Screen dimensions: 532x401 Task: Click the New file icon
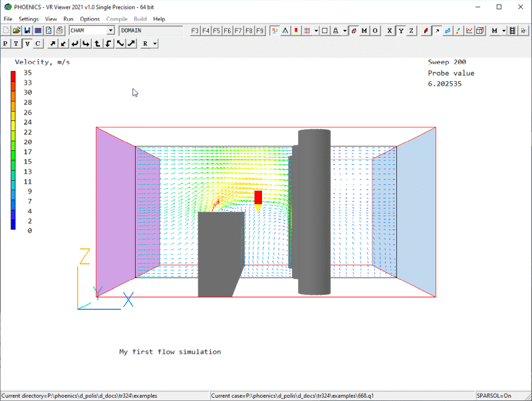tap(6, 31)
